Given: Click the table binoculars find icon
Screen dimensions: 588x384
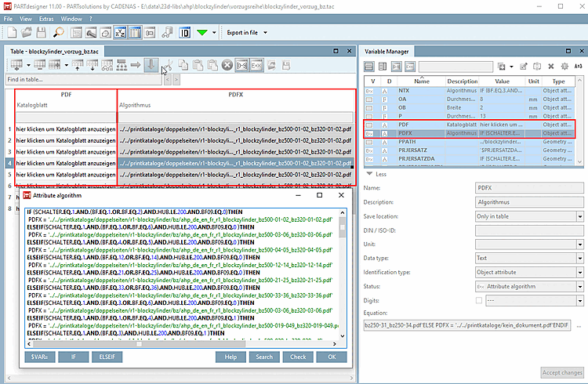Looking at the screenshot, I should tap(107, 65).
